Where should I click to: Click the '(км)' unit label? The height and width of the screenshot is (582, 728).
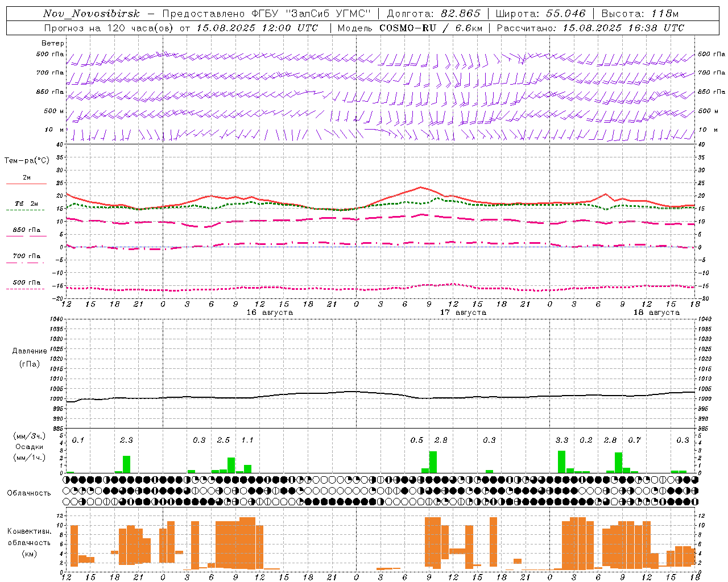point(29,554)
